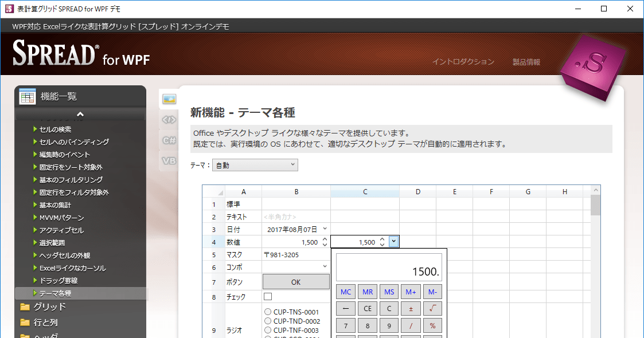Select ドラッグ罫線 tree item
This screenshot has width=644, height=338.
[x=58, y=281]
